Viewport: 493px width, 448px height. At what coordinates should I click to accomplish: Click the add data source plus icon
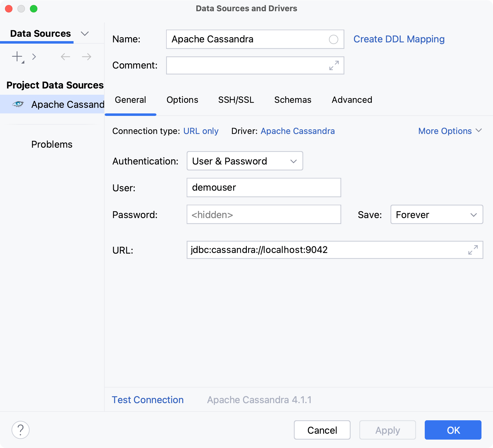pyautogui.click(x=17, y=57)
